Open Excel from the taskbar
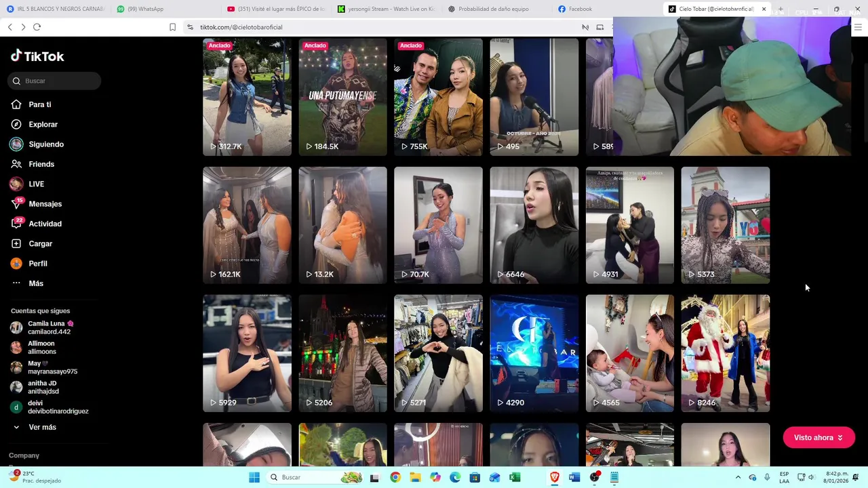Screen dimensions: 868x488 [515, 477]
